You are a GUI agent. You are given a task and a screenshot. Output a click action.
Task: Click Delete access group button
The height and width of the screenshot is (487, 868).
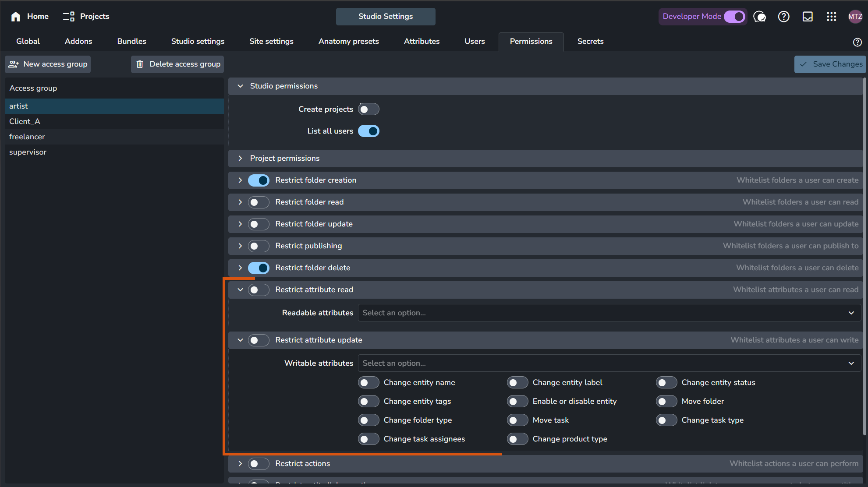[177, 64]
